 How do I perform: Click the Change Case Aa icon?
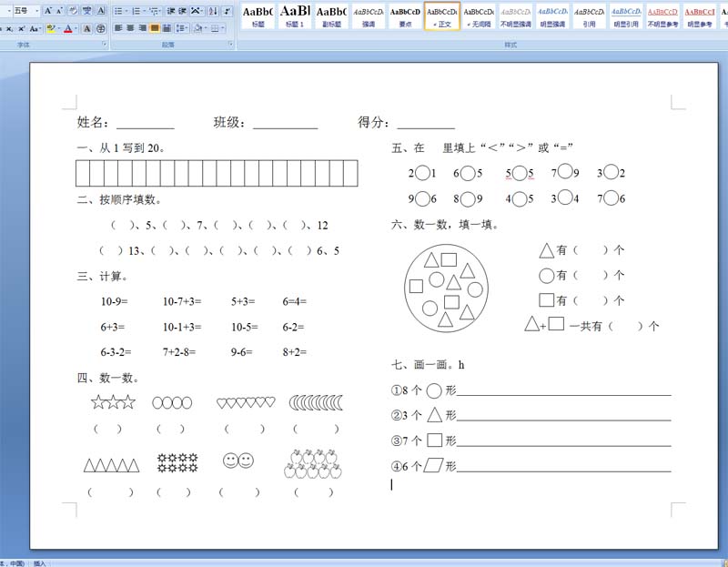[35, 29]
